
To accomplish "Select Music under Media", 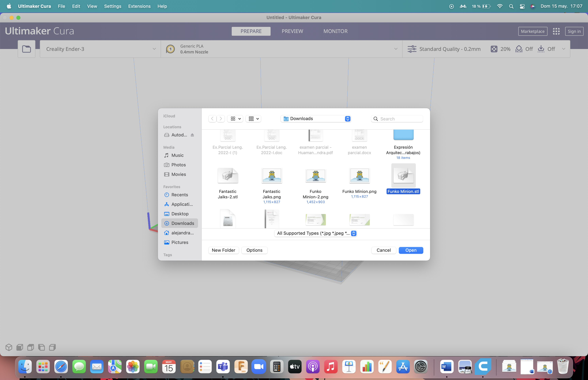I will click(x=180, y=155).
